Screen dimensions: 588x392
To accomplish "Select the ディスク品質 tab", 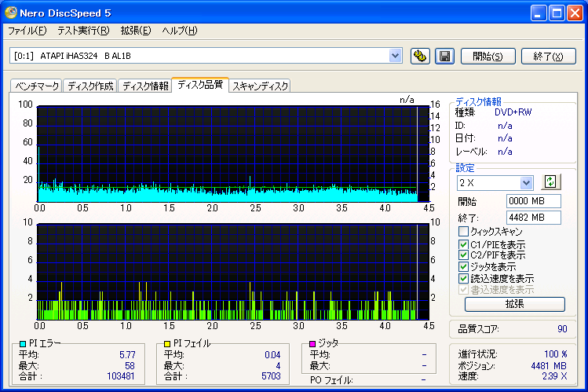I will 200,85.
